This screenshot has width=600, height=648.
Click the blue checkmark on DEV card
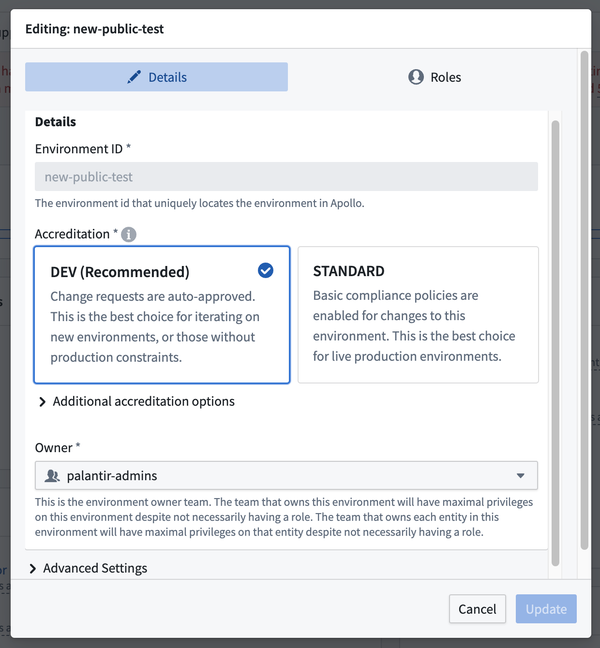[x=265, y=271]
